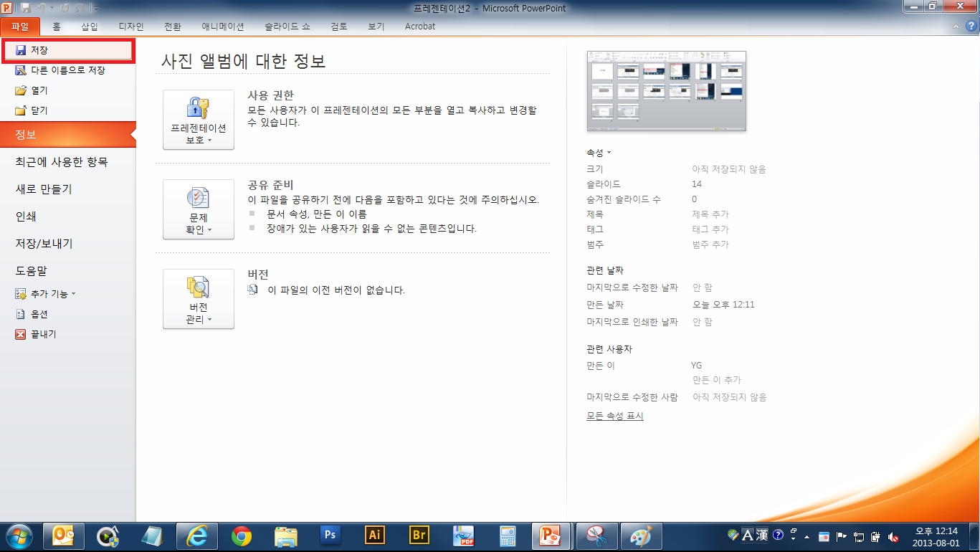The image size is (980, 552).
Task: Click Show All Properties (모든 속성 표시) link
Action: (614, 416)
